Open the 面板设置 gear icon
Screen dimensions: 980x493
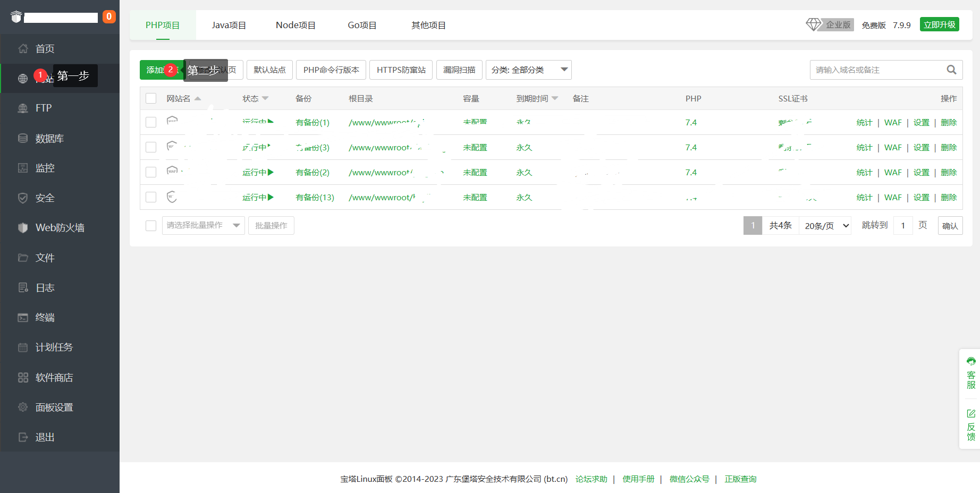[x=23, y=407]
